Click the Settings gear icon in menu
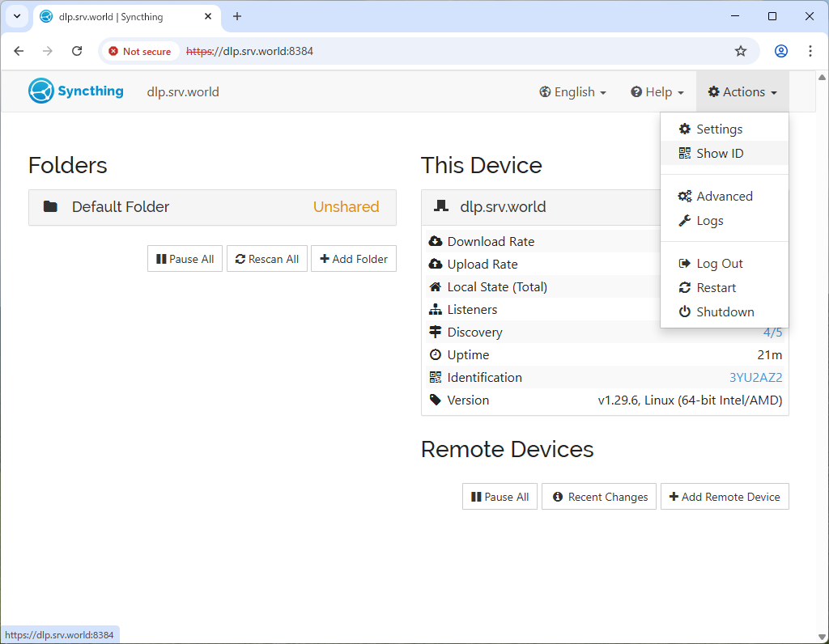This screenshot has width=829, height=644. pos(685,129)
